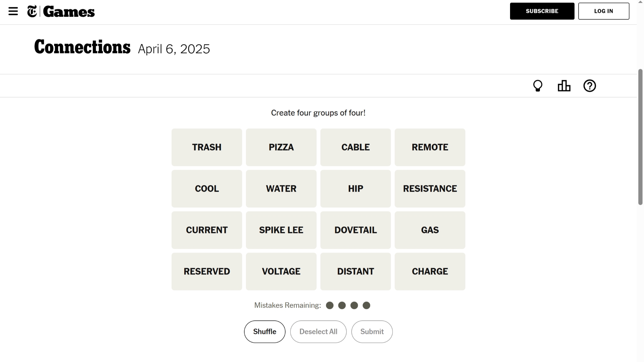Screen dimensions: 644x362
Task: Select the TRASH word tile
Action: pos(207,147)
